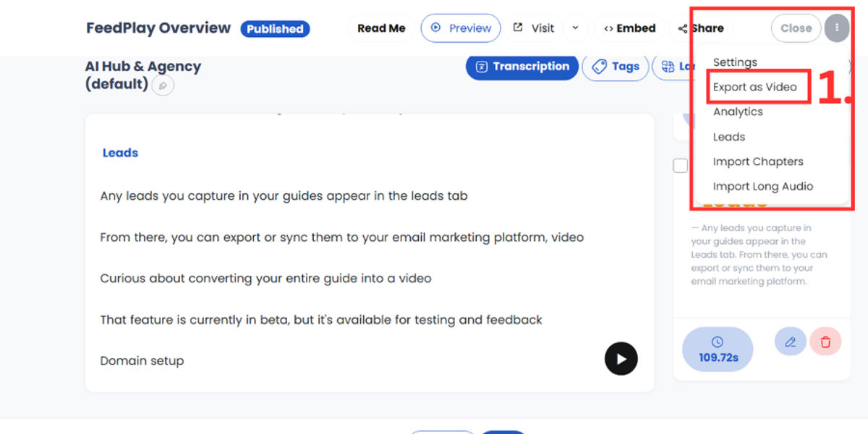
Task: Open the Tags tab
Action: point(616,67)
